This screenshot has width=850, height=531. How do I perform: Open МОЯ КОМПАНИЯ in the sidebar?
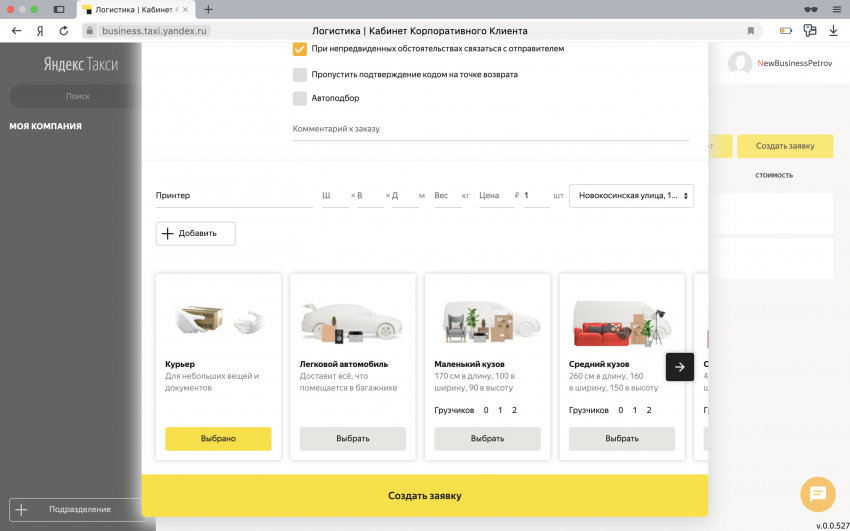click(46, 126)
